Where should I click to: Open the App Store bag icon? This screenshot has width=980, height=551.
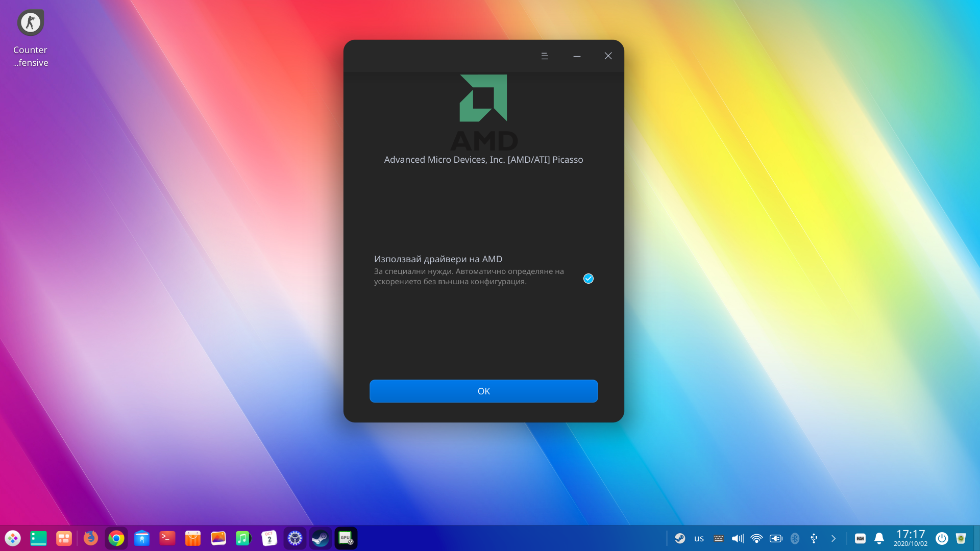click(x=193, y=538)
